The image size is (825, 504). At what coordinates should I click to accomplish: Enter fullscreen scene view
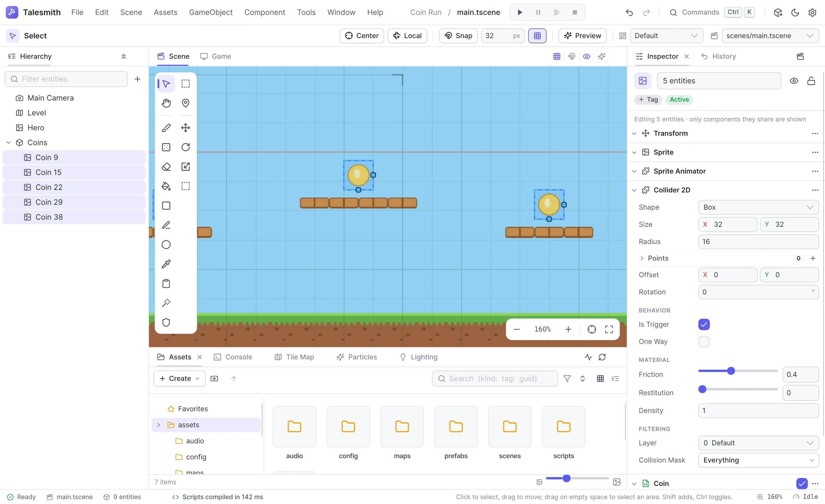(x=609, y=329)
